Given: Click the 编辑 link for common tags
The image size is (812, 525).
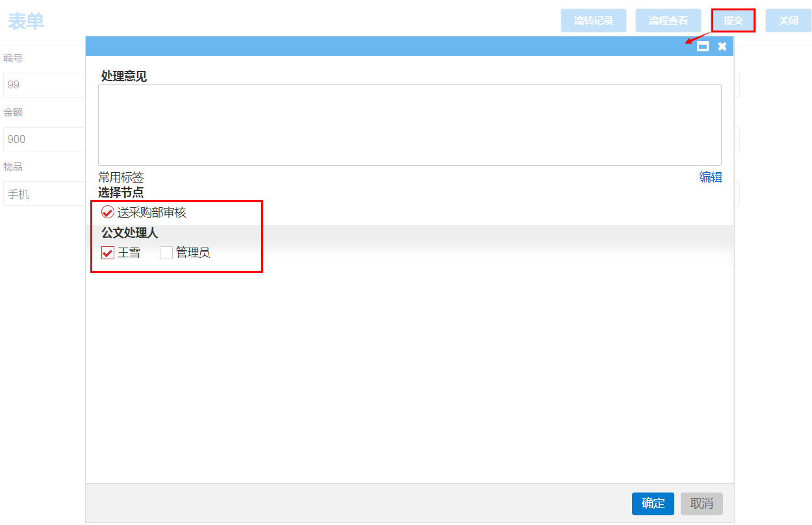Looking at the screenshot, I should [x=710, y=177].
